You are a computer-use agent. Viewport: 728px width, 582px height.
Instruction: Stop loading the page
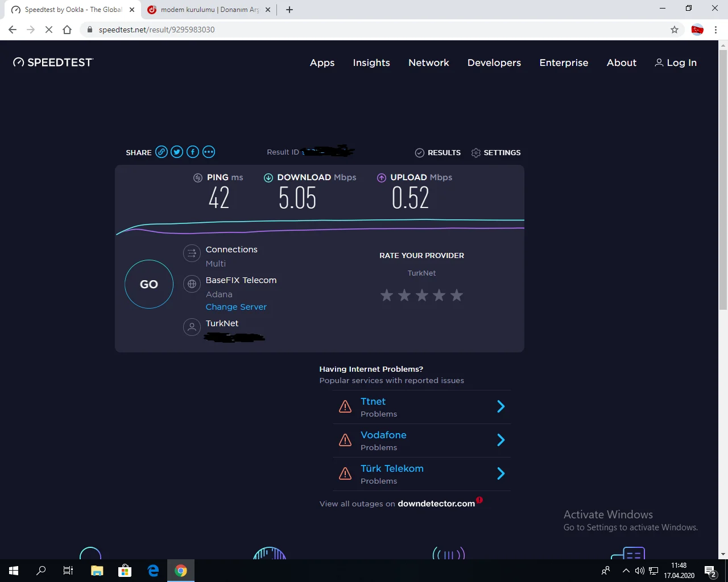coord(49,30)
